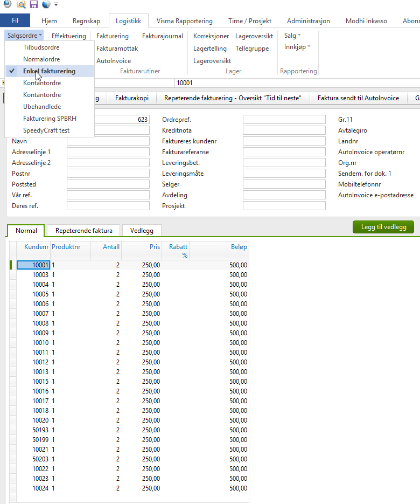
Task: Switch to the Regnskap ribbon tab
Action: (x=86, y=21)
